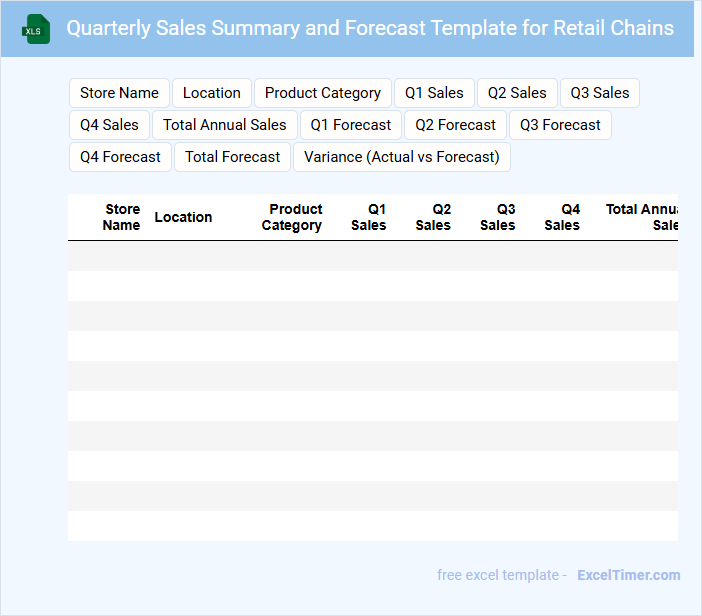The width and height of the screenshot is (702, 616).
Task: Select the Location tag button
Action: tap(211, 93)
